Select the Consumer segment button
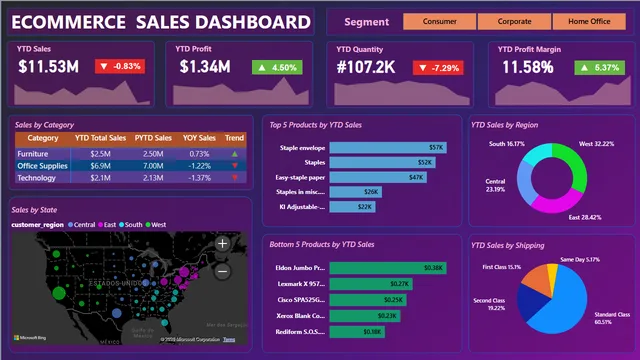640x360 pixels. (x=440, y=22)
